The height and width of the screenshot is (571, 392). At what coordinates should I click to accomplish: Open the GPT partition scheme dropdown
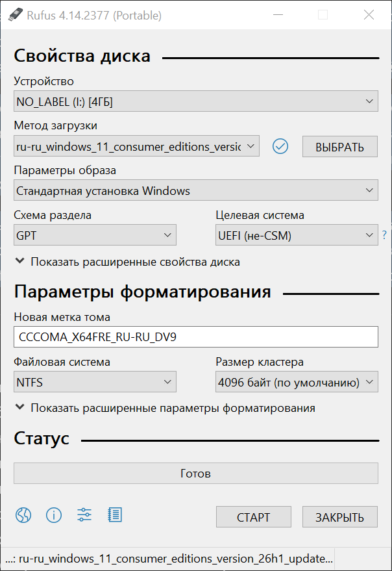(x=95, y=235)
